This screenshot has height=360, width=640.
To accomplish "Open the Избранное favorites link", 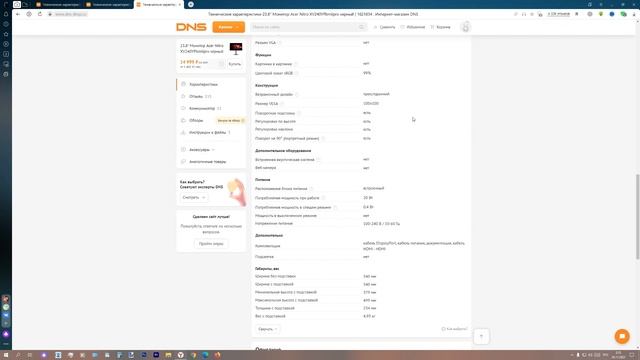I will pos(413,27).
